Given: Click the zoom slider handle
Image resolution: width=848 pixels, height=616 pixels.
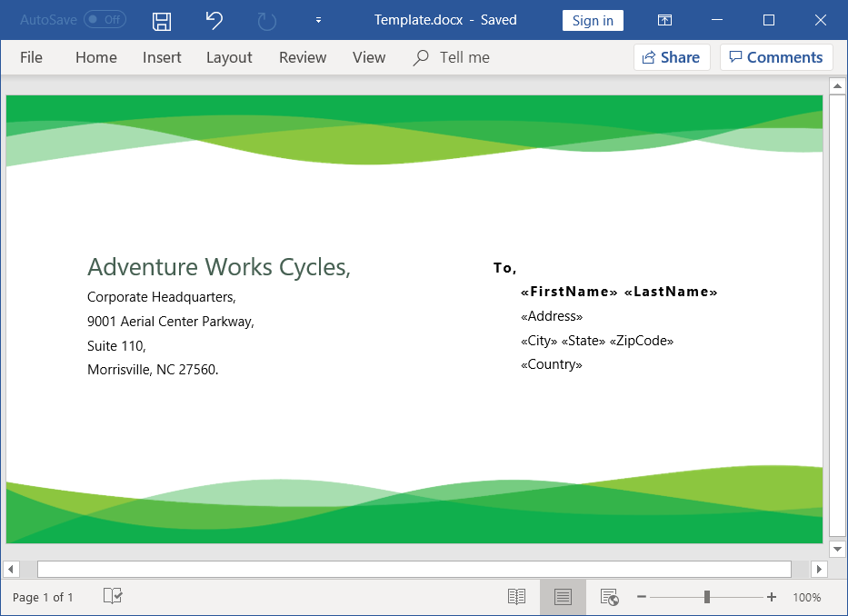Looking at the screenshot, I should (x=706, y=597).
